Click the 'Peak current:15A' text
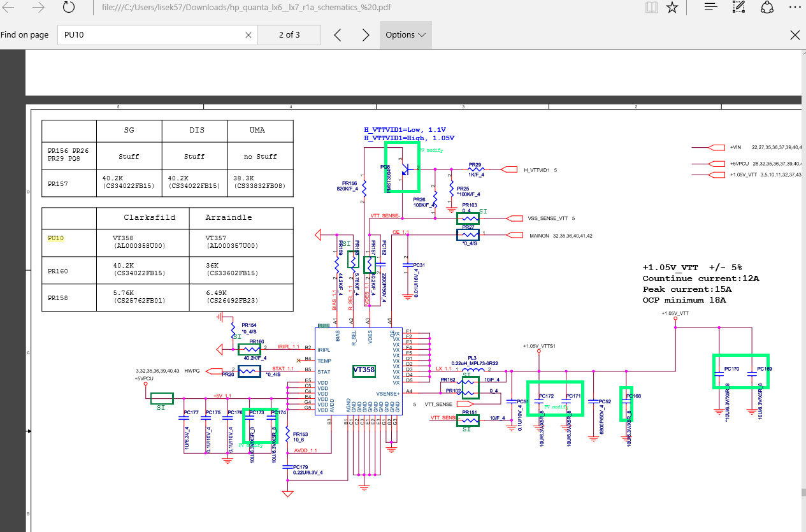The height and width of the screenshot is (532, 806). point(687,289)
